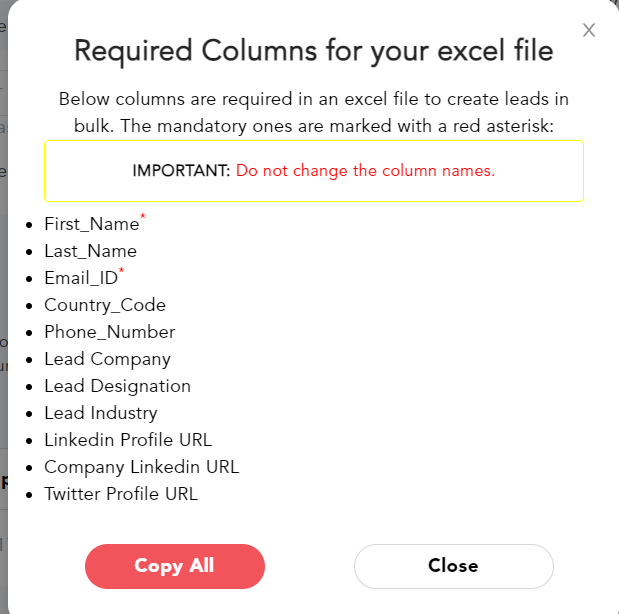Select the Last_Name column entry
The height and width of the screenshot is (614, 619).
click(90, 251)
